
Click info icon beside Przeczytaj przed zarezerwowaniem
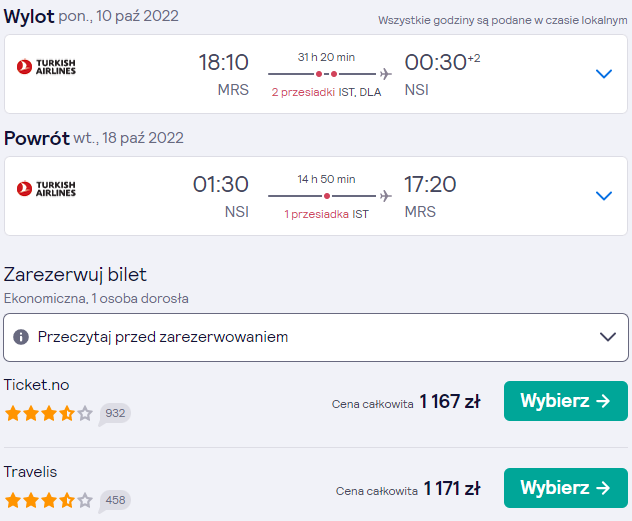click(21, 337)
